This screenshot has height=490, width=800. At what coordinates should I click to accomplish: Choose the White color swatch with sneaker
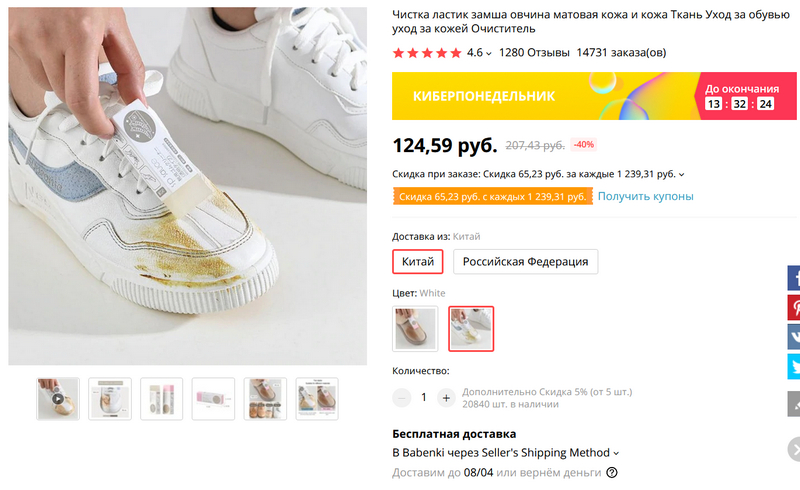(x=471, y=328)
